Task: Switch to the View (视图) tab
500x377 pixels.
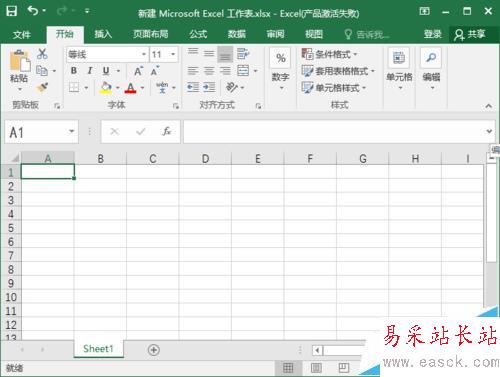Action: tap(314, 34)
